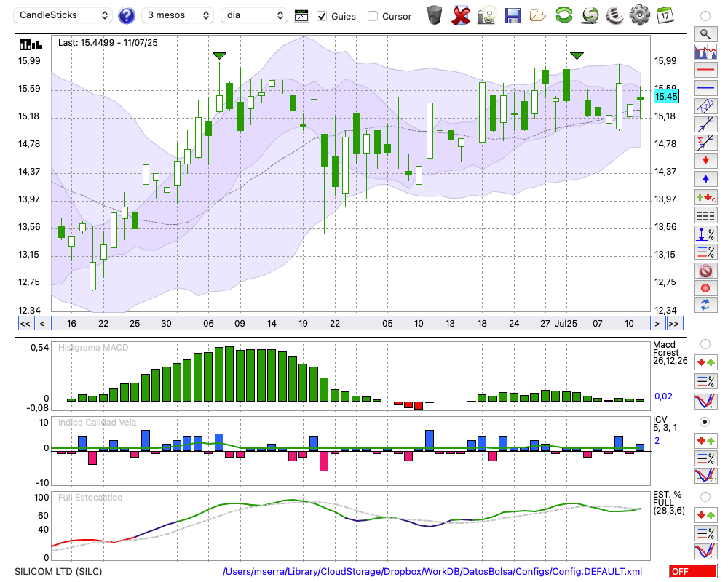Open the mini chart window icon
Viewport: 728px width, 582px height.
coord(301,16)
